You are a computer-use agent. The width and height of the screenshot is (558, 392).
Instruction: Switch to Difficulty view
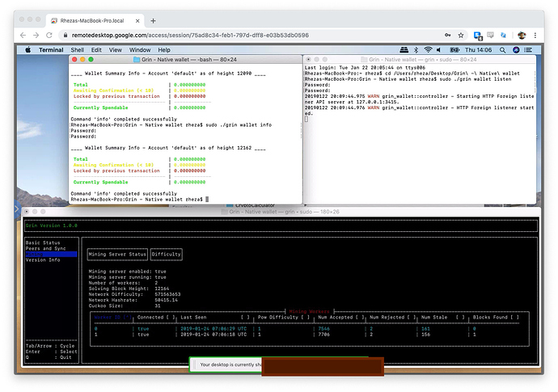click(167, 254)
